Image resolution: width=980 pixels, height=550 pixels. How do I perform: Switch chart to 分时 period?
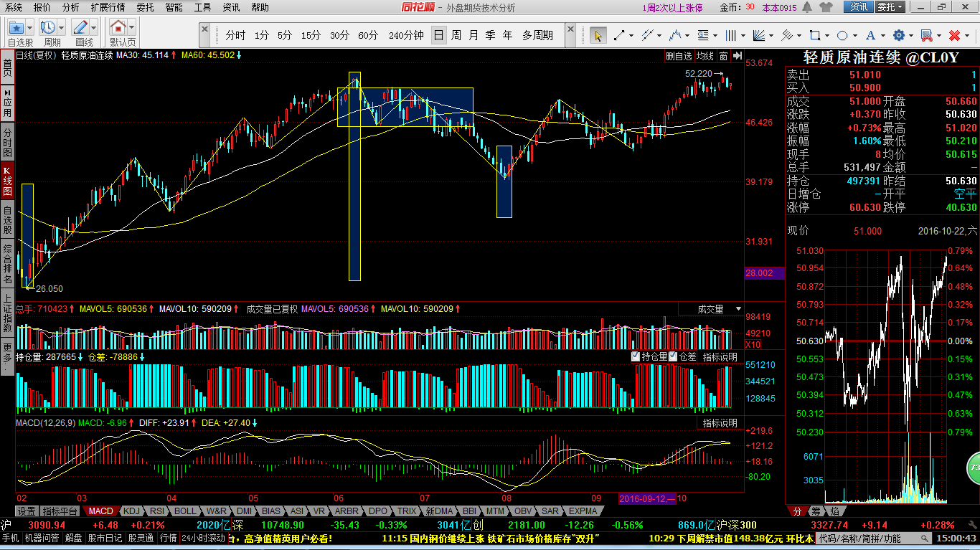coord(235,35)
